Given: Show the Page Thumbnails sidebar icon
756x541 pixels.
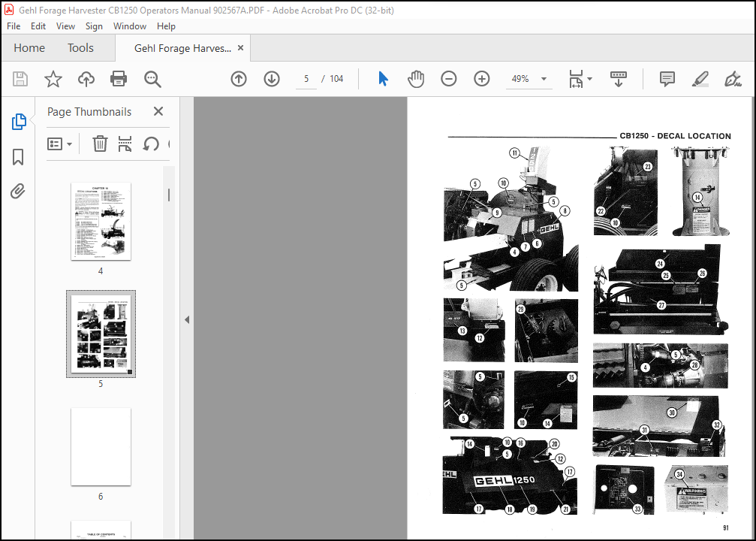Looking at the screenshot, I should 18,122.
